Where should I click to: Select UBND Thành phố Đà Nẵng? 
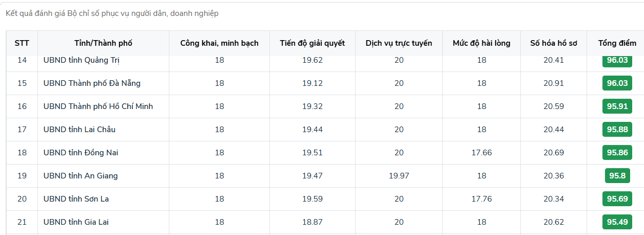(x=92, y=83)
